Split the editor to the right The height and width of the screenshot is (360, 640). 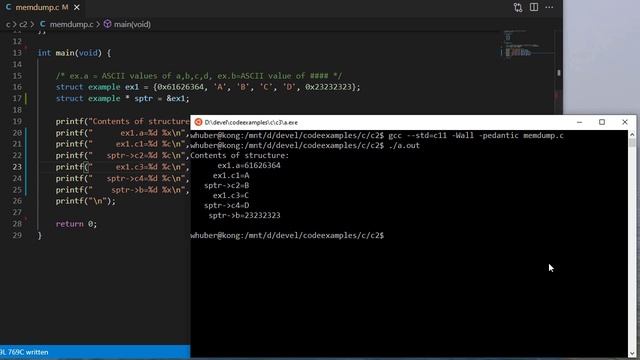pyautogui.click(x=534, y=7)
